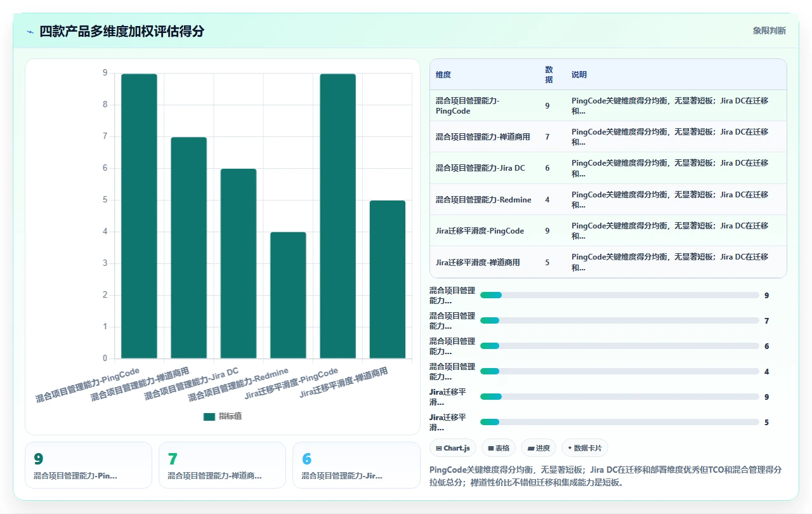The width and height of the screenshot is (812, 514).
Task: Open the 象限判断 label at top right
Action: tap(769, 30)
